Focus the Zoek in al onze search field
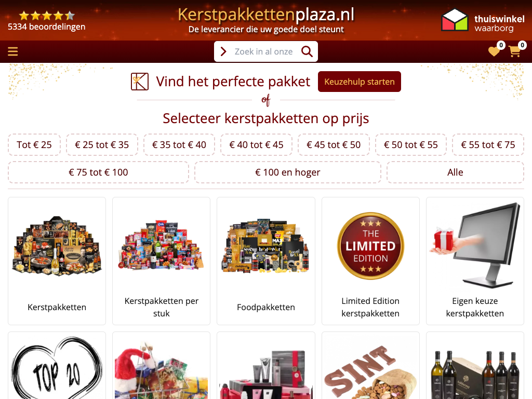The image size is (532, 399). [x=263, y=51]
